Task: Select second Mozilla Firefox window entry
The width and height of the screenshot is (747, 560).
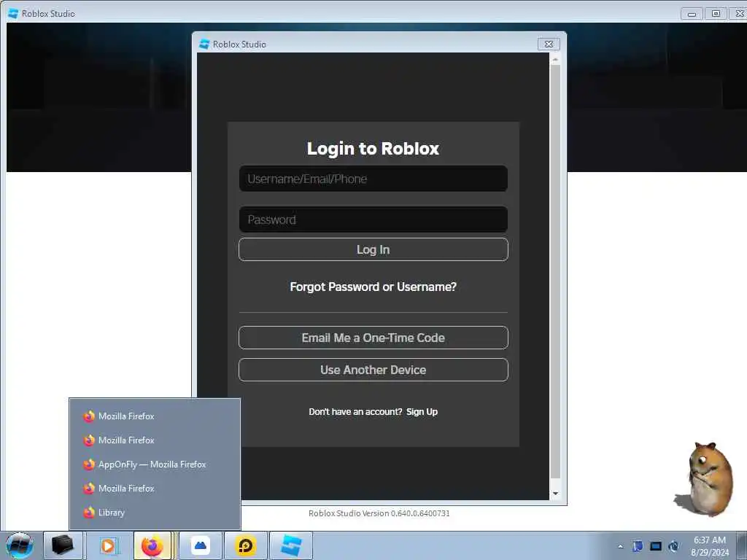Action: click(x=155, y=440)
